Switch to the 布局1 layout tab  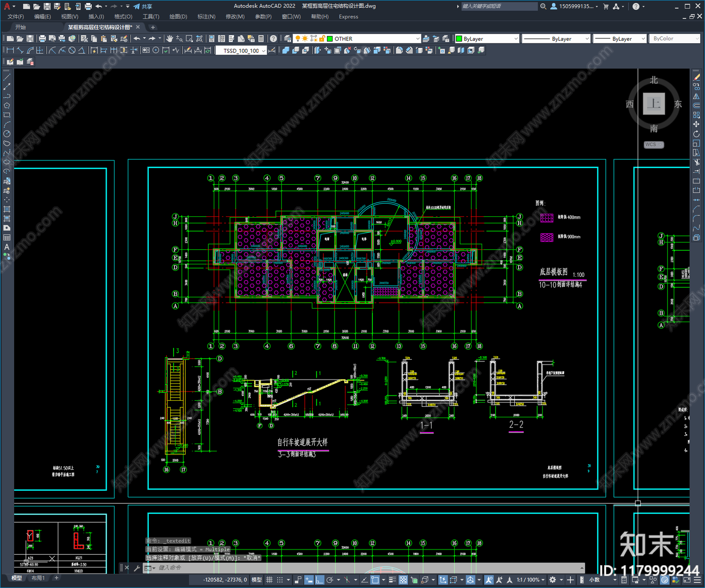pyautogui.click(x=38, y=578)
